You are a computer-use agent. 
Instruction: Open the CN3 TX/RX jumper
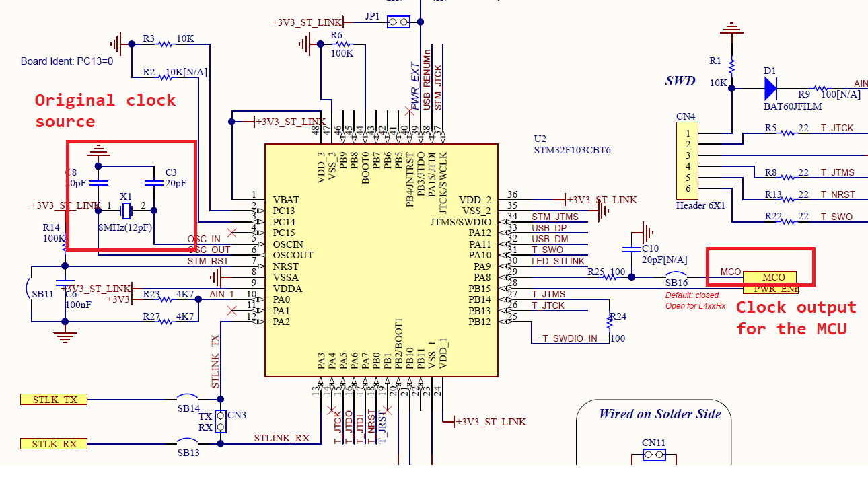pyautogui.click(x=221, y=423)
